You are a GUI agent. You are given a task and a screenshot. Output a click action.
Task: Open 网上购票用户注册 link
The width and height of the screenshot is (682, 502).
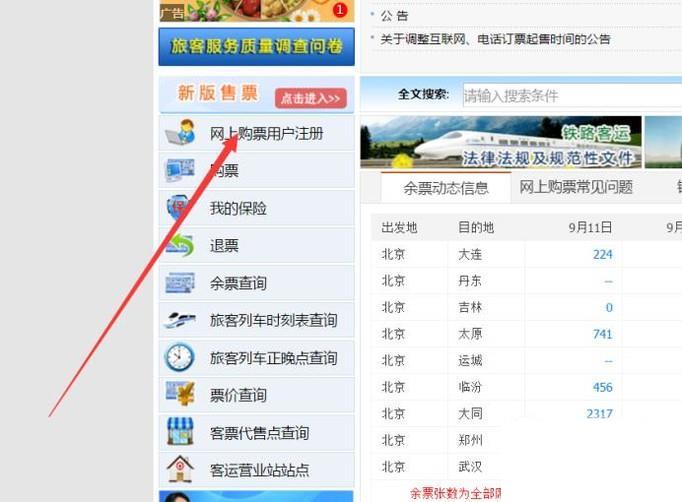pos(266,134)
